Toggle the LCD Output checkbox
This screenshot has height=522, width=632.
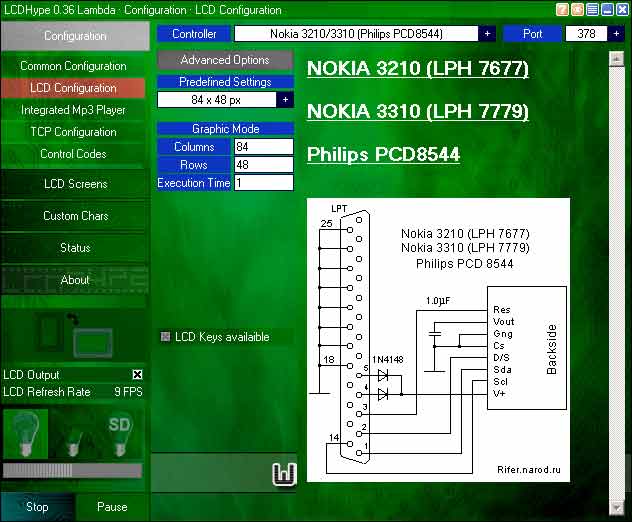[x=137, y=374]
